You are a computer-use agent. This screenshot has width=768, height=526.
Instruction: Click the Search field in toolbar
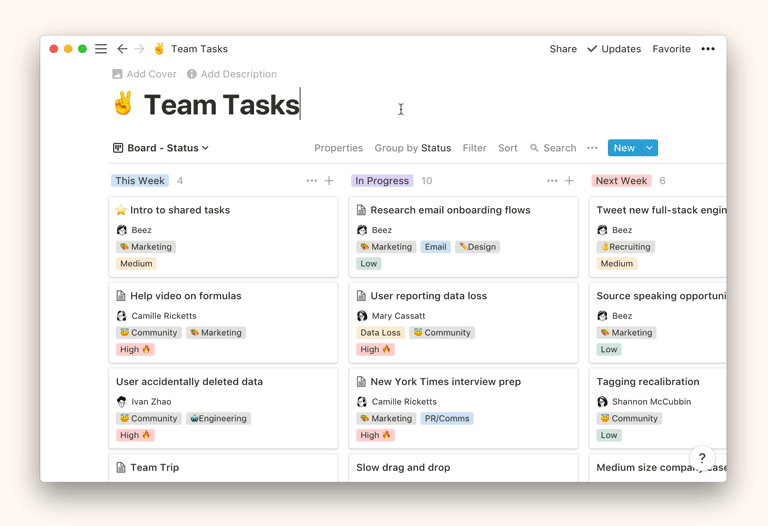[553, 148]
